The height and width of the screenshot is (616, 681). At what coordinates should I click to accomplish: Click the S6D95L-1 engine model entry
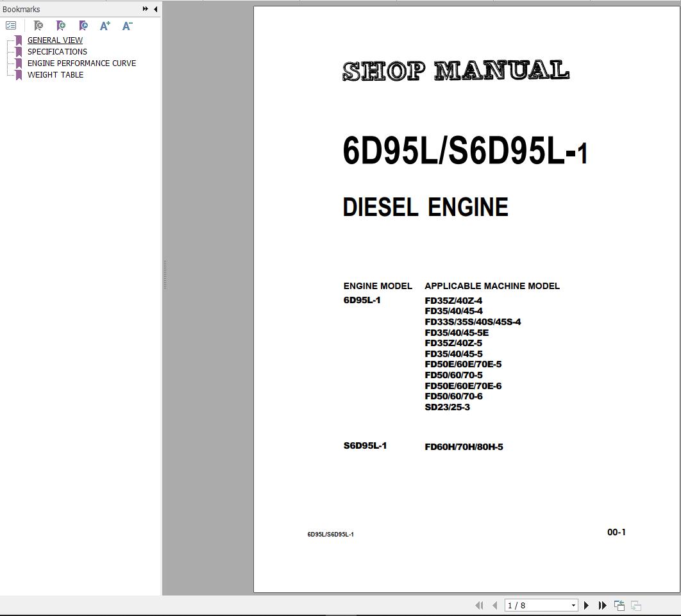pyautogui.click(x=365, y=446)
